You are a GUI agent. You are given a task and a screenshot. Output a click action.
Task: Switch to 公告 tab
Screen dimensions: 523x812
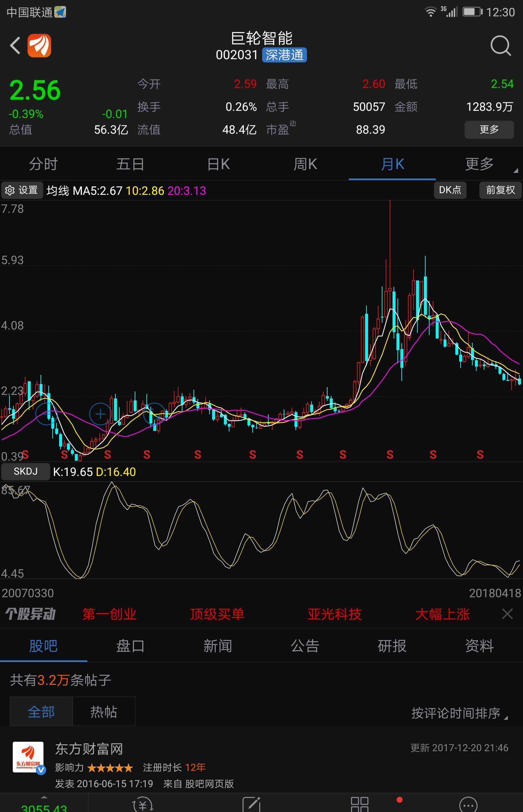coord(305,646)
